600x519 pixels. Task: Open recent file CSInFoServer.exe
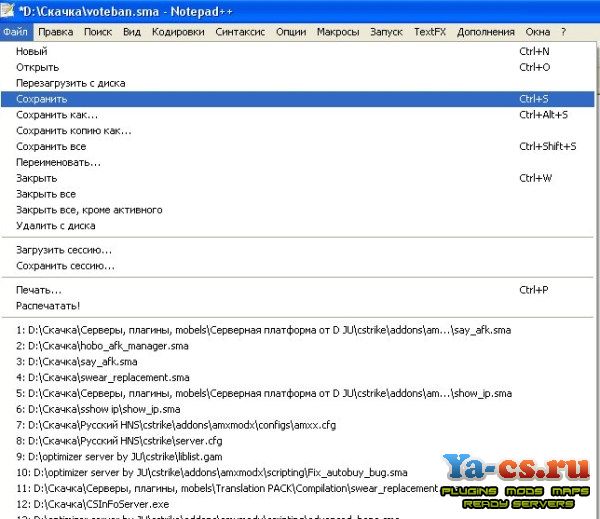pos(298,504)
